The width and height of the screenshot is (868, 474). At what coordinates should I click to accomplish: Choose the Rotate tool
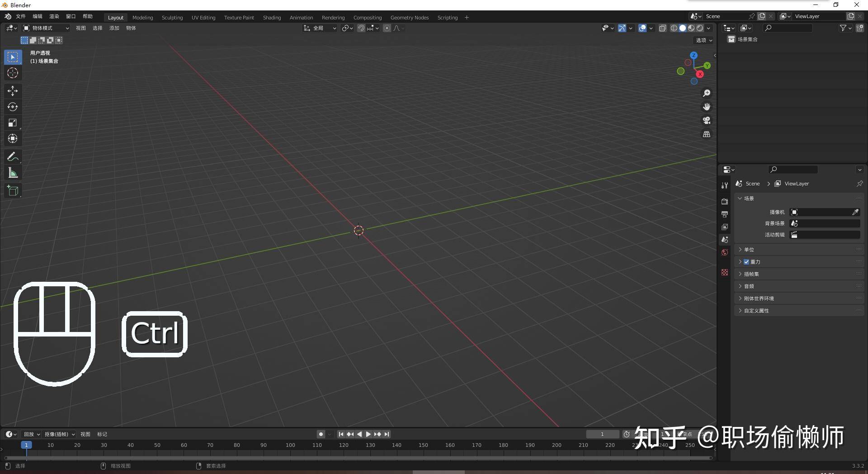tap(13, 107)
